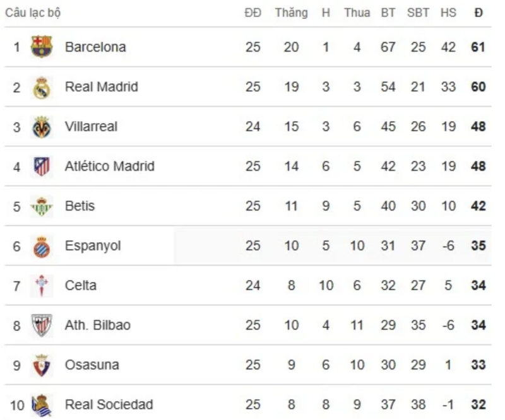The width and height of the screenshot is (505, 420).
Task: Click the Câu lạc bộ column header
Action: coord(33,13)
